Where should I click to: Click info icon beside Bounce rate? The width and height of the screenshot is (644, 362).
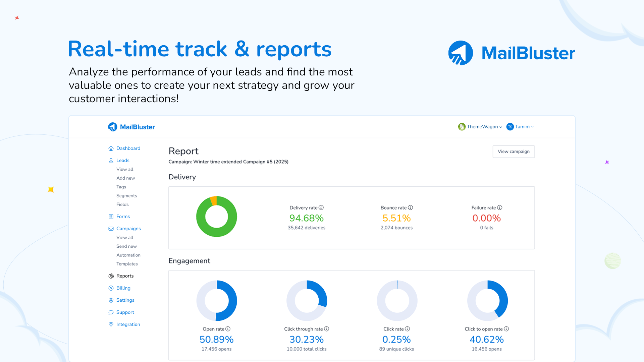pos(410,207)
